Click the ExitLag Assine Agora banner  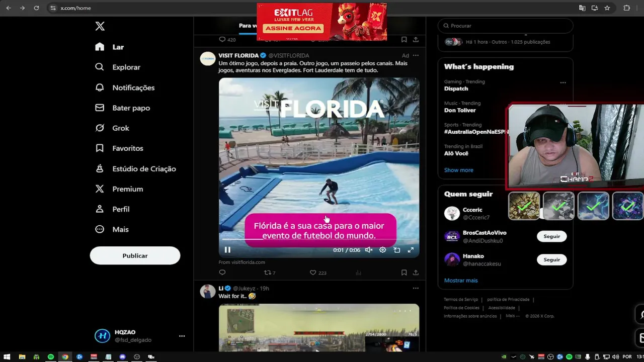pos(321,22)
